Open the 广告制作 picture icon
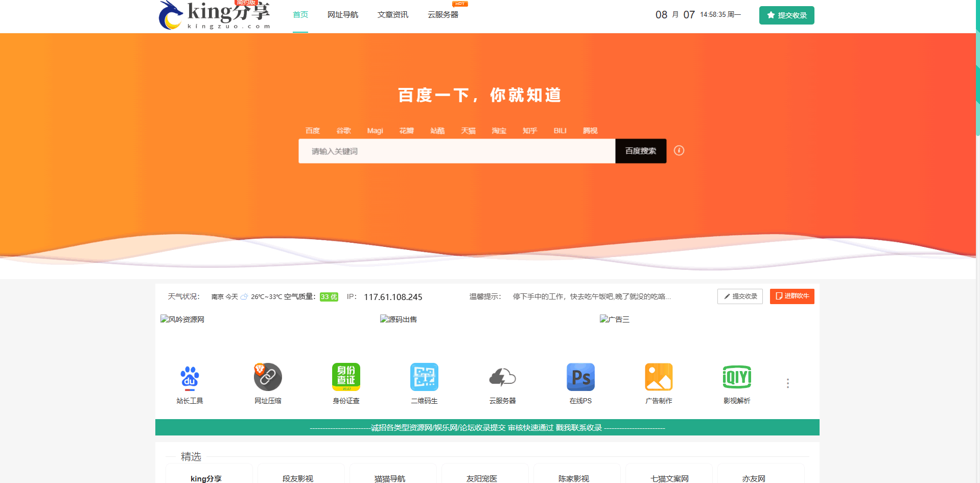Viewport: 980px width, 483px height. click(x=659, y=377)
